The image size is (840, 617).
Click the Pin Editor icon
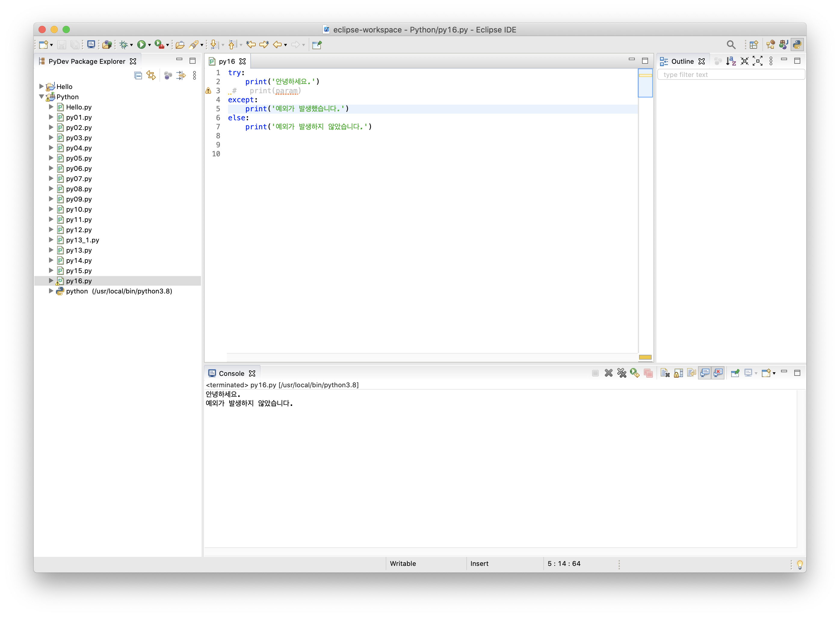click(317, 45)
